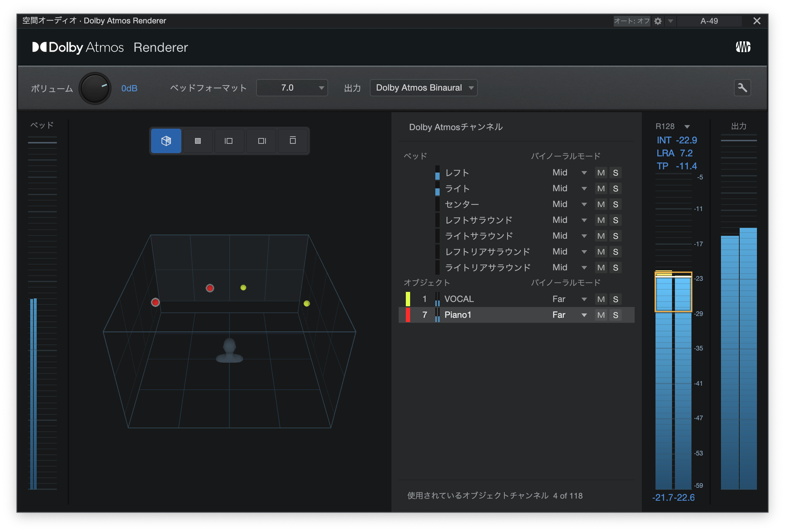Select the レフトリアサラウンド channel label
Image resolution: width=785 pixels, height=532 pixels.
tap(487, 252)
